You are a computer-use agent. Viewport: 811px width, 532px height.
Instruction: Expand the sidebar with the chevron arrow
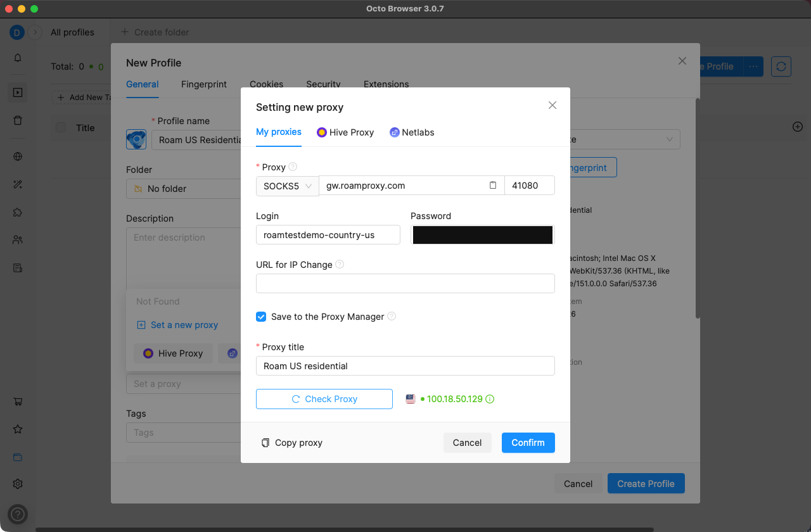(x=35, y=32)
